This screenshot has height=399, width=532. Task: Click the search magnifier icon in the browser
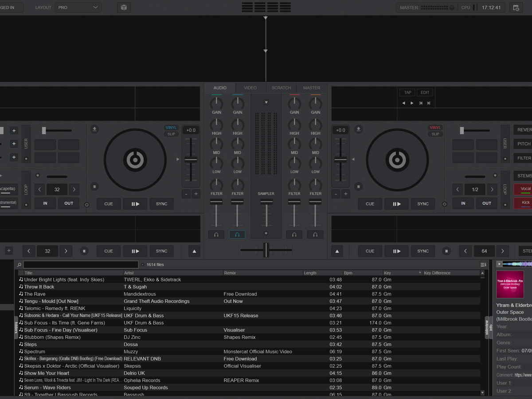(20, 265)
